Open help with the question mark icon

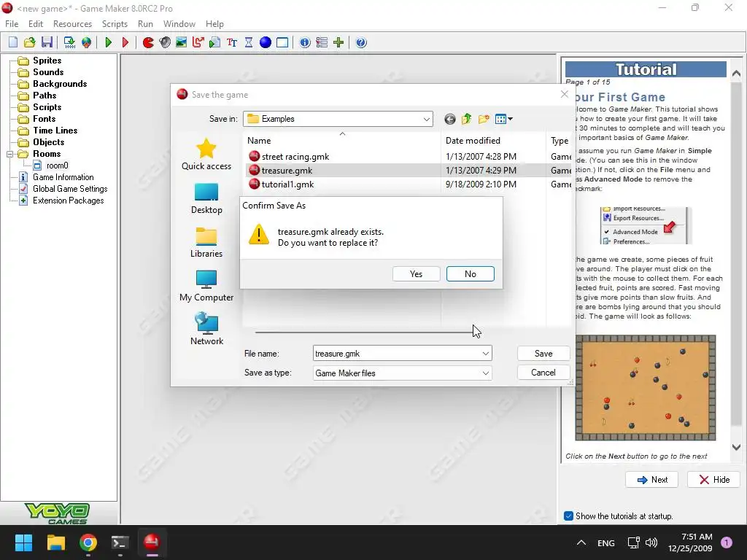361,42
